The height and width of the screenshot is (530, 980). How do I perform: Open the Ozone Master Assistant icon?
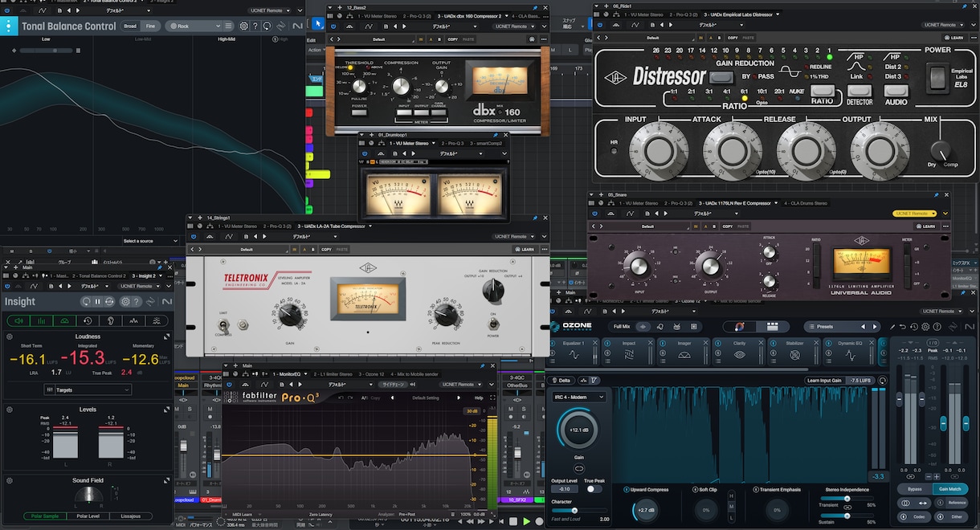[738, 327]
